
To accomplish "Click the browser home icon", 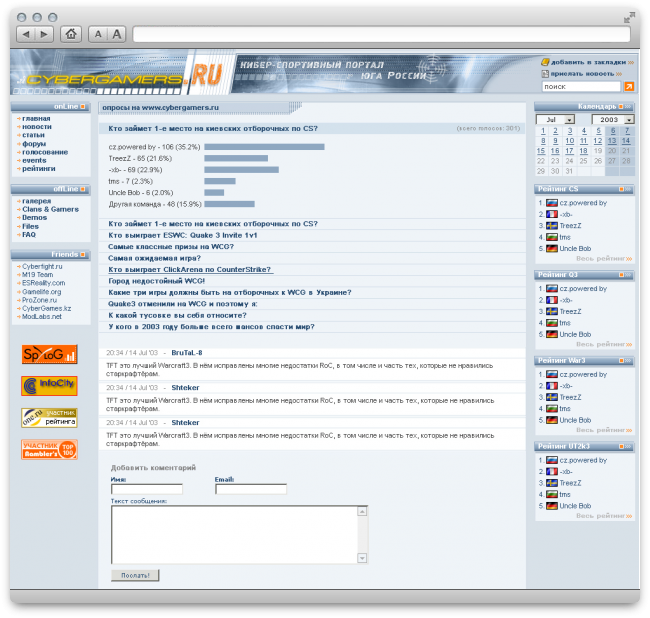I will [x=71, y=34].
